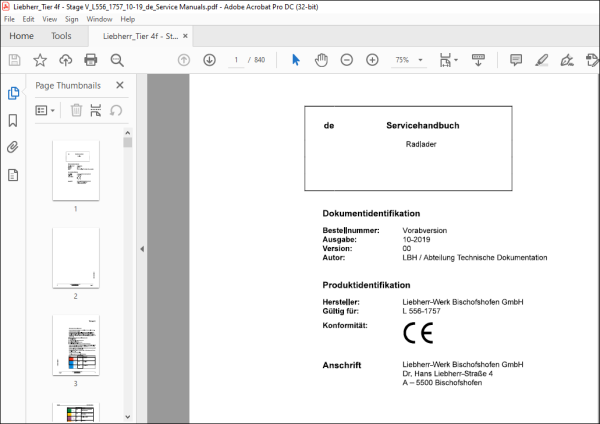Click the Servicehandbuch title text
Viewport: 600px width, 424px height.
click(x=422, y=126)
